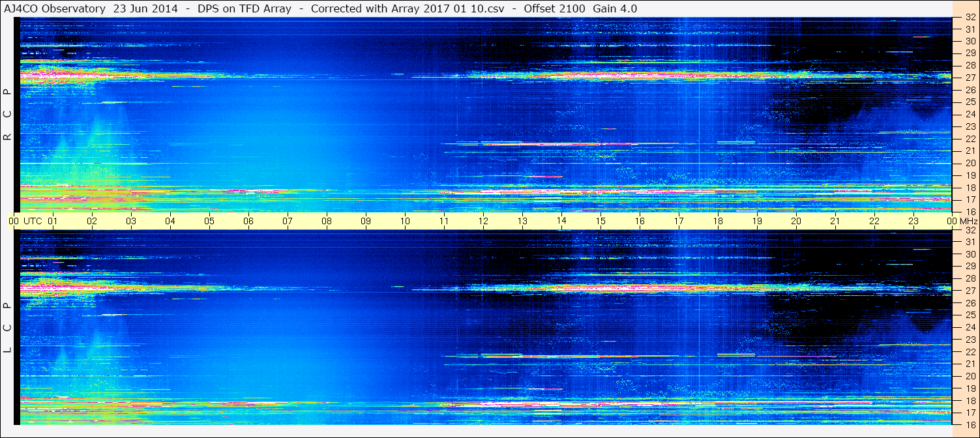Click the 22 MHz label on the LCP scale
The width and height of the screenshot is (980, 438).
click(x=970, y=352)
